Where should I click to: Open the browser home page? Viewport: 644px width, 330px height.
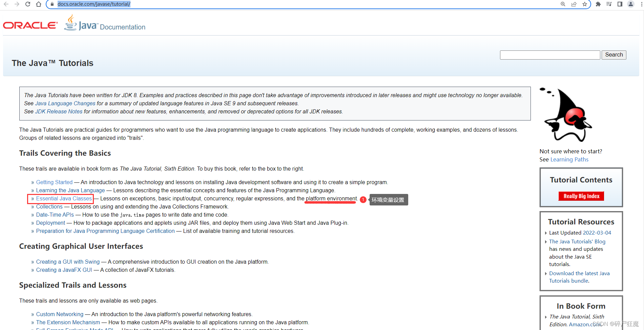point(39,4)
